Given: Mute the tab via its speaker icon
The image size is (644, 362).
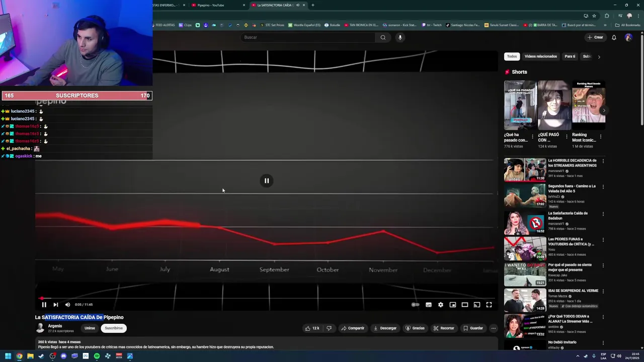Looking at the screenshot, I should point(298,5).
